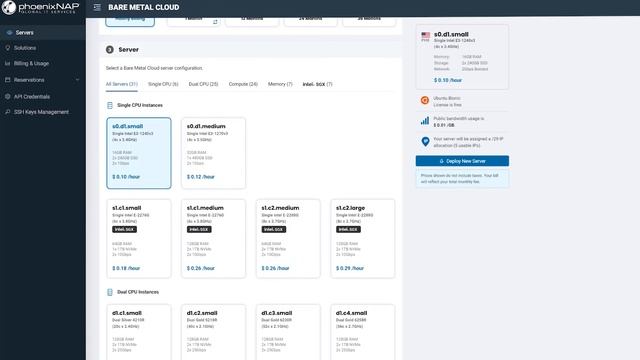Click the Reservations sidebar icon
Viewport: 640px width, 360px height.
pyautogui.click(x=8, y=80)
